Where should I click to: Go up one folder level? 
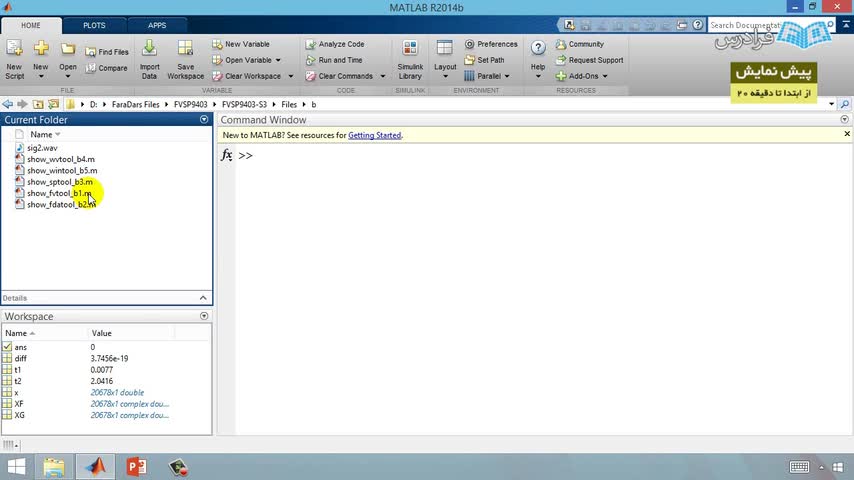point(38,104)
